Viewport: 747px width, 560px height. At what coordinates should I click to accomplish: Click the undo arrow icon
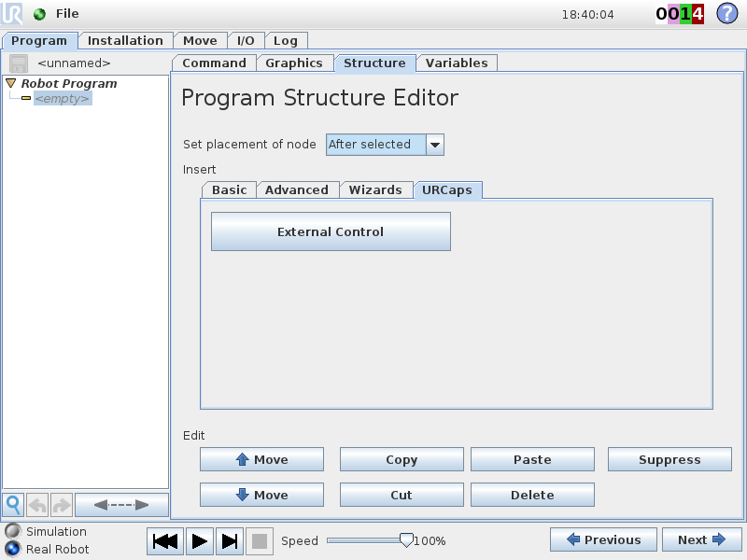(x=38, y=505)
